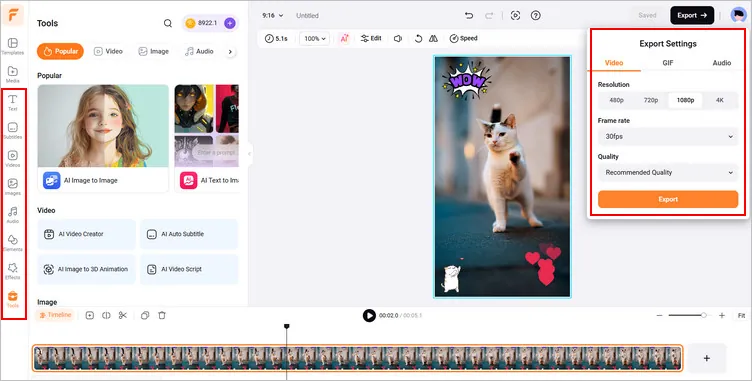Collapse the Tools panel side handle
The image size is (752, 381).
pyautogui.click(x=249, y=154)
